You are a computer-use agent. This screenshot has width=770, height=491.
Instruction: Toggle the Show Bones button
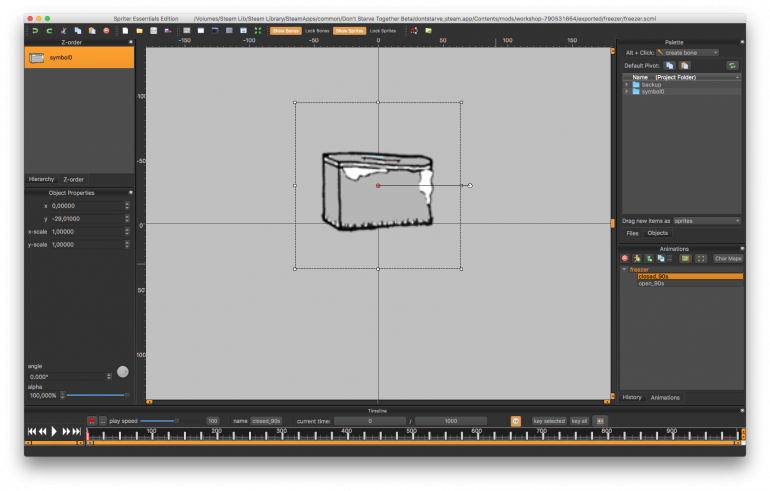click(285, 30)
